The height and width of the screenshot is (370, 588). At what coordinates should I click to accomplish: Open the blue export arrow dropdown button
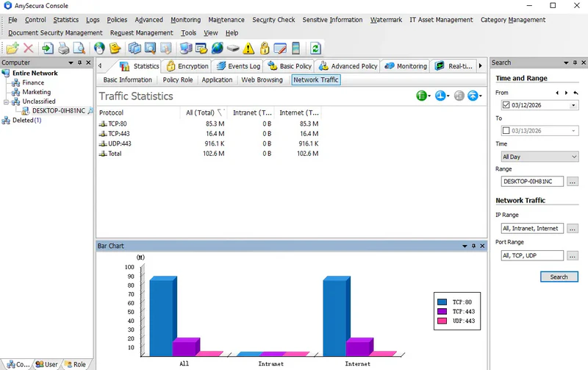pyautogui.click(x=475, y=96)
